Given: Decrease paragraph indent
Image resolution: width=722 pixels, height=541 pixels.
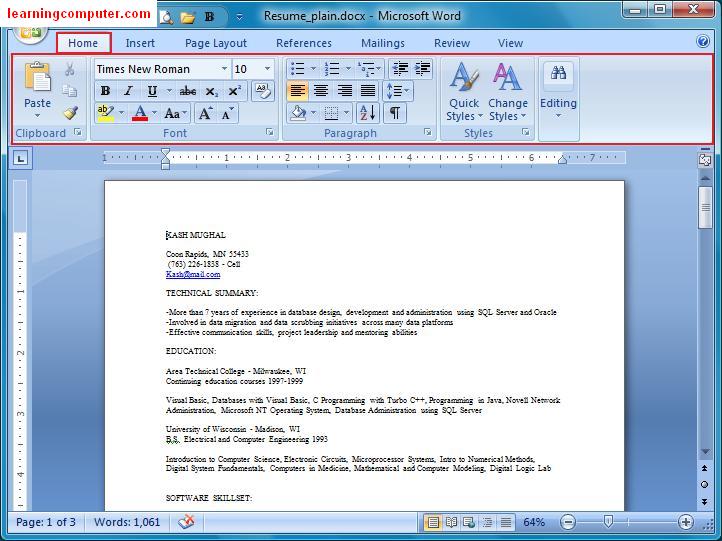Looking at the screenshot, I should (400, 69).
